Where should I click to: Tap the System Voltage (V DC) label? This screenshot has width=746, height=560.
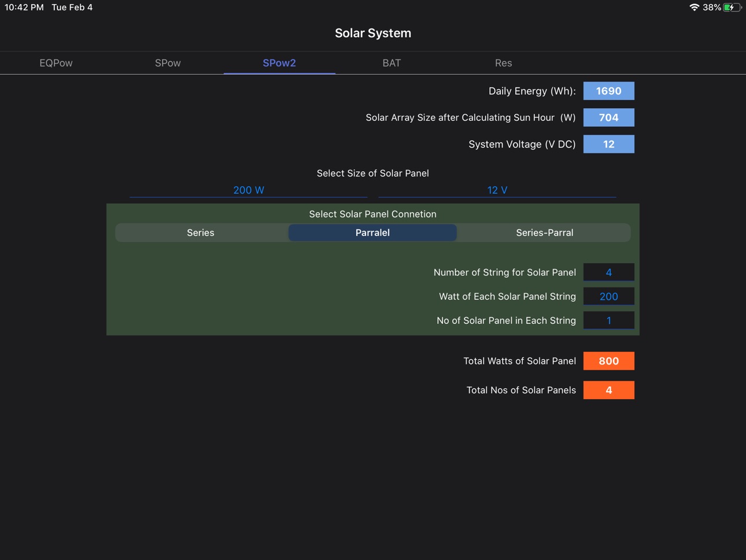tap(522, 144)
